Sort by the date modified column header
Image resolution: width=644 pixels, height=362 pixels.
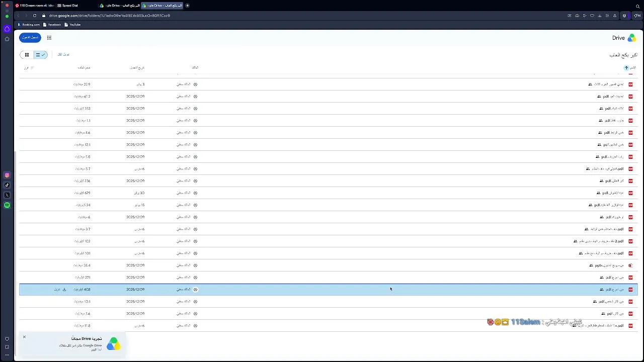(137, 67)
